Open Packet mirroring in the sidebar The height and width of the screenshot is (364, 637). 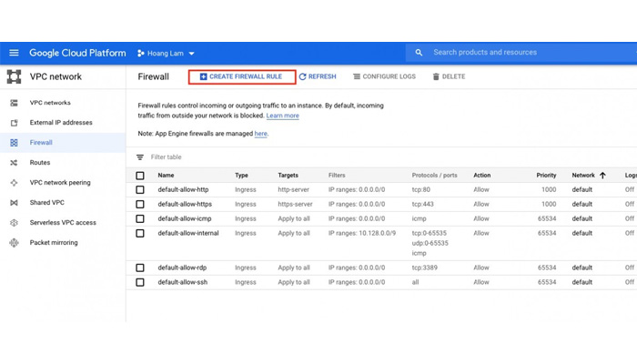[54, 243]
